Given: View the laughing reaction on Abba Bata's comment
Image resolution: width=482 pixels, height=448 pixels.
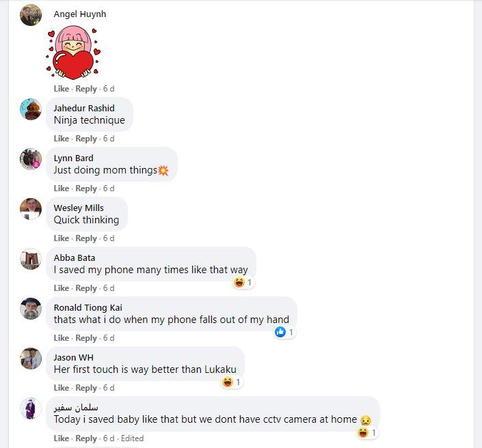Looking at the screenshot, I should click(243, 282).
